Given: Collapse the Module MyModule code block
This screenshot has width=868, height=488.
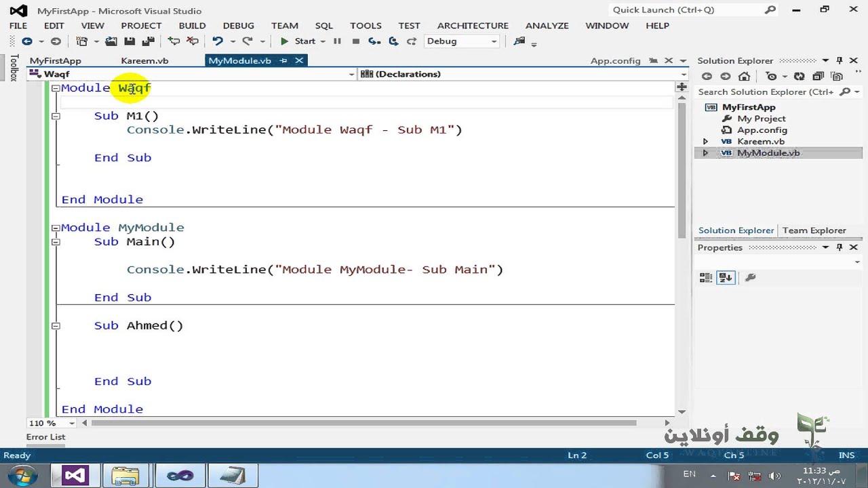Looking at the screenshot, I should pyautogui.click(x=56, y=228).
